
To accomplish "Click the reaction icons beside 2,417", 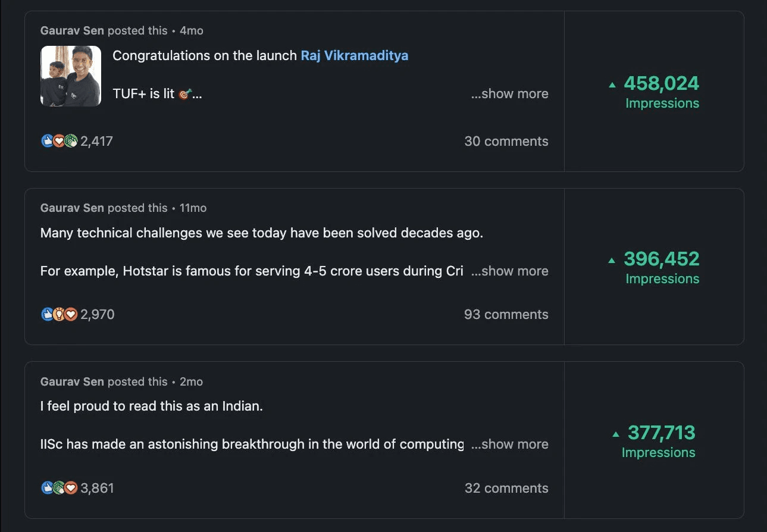I will pyautogui.click(x=60, y=141).
